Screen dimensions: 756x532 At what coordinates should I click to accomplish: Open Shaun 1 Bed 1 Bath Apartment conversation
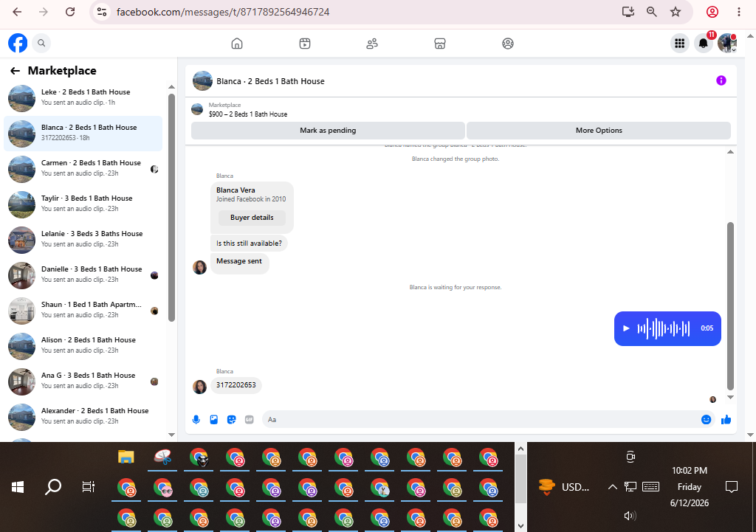point(83,311)
